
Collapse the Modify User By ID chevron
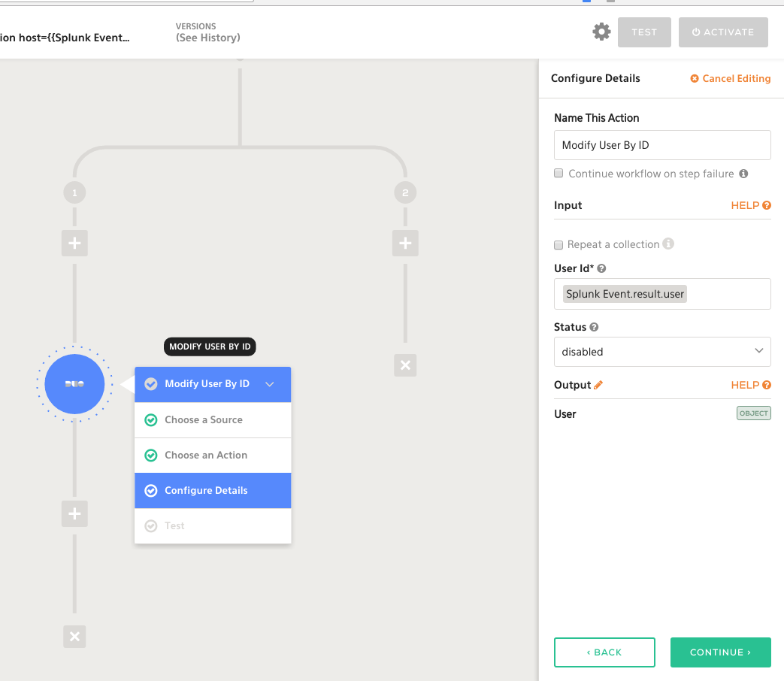(270, 384)
